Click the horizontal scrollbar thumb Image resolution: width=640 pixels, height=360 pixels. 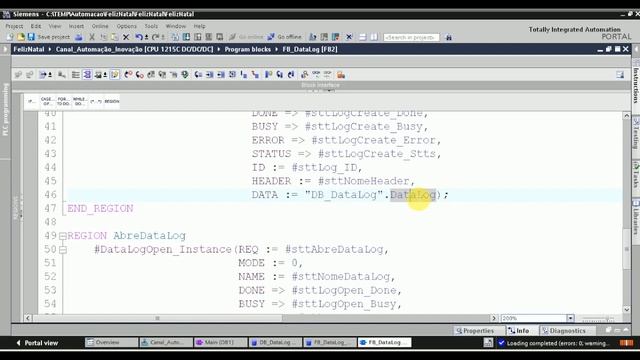pyautogui.click(x=158, y=318)
